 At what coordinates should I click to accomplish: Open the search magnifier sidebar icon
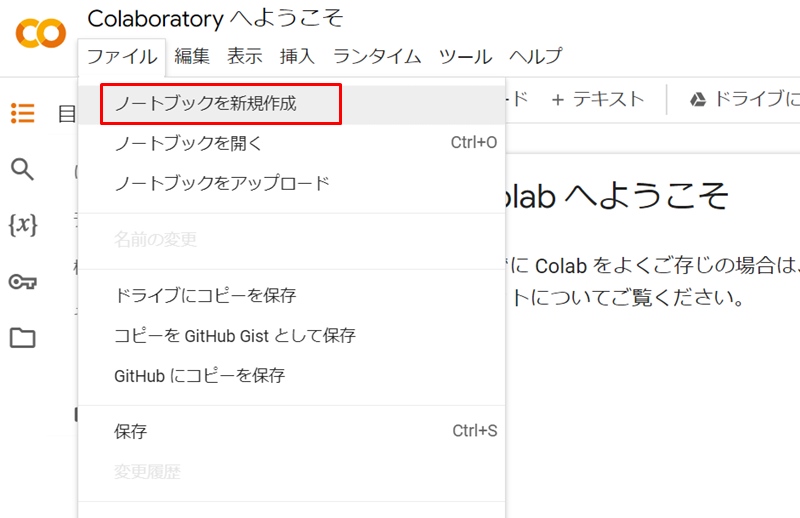[x=22, y=169]
